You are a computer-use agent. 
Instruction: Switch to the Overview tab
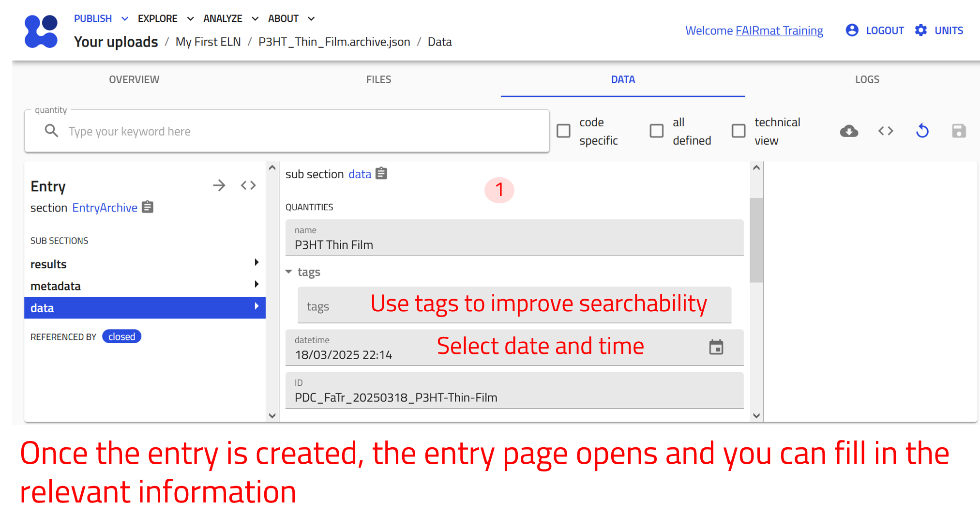tap(134, 79)
